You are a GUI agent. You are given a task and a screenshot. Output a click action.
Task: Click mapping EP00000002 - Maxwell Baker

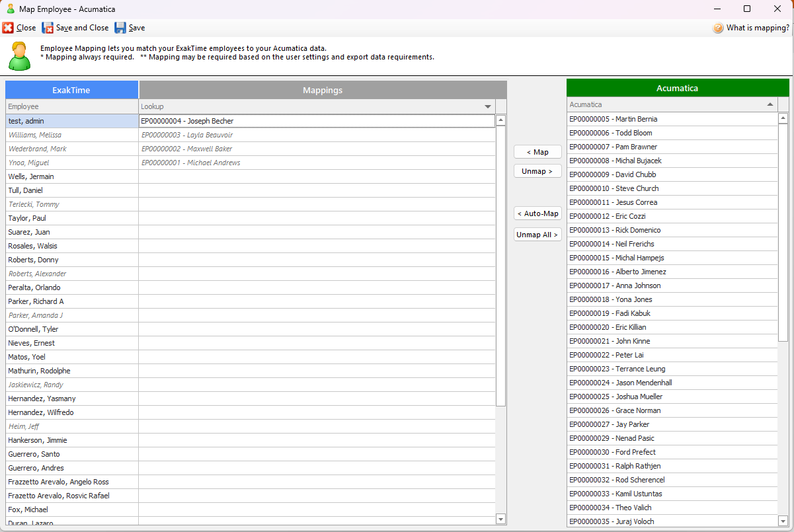317,149
